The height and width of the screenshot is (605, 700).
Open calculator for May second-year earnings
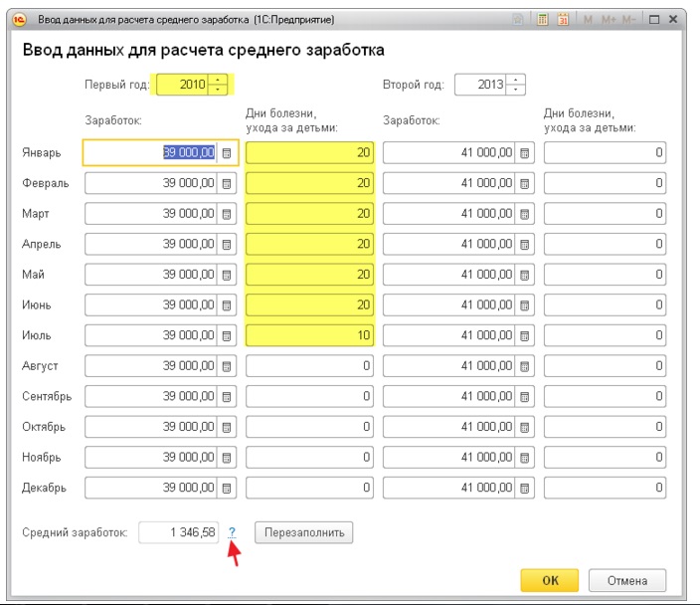click(x=525, y=275)
